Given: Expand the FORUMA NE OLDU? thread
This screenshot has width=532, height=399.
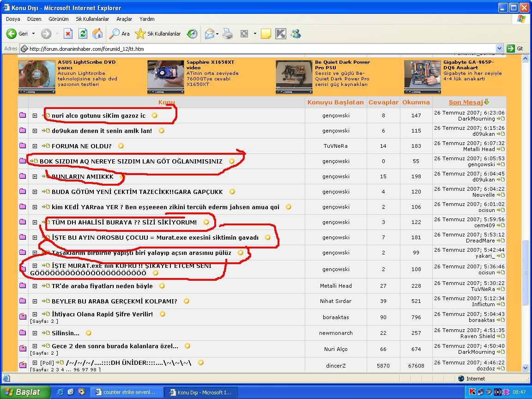Looking at the screenshot, I should point(35,146).
